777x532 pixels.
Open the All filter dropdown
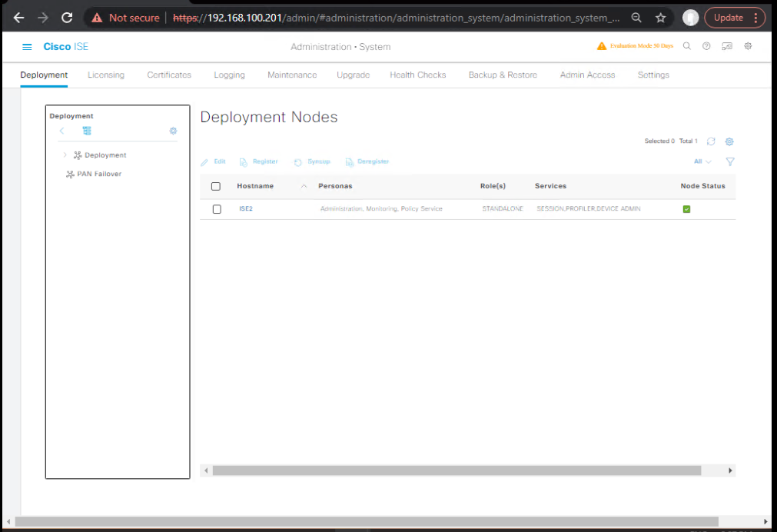[x=702, y=161]
